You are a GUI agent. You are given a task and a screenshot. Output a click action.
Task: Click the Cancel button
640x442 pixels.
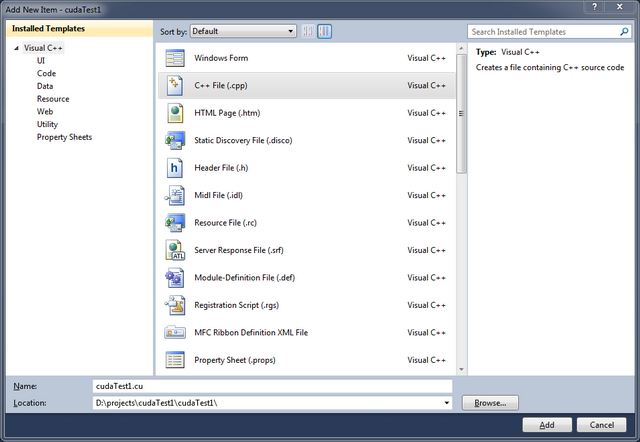tap(602, 425)
